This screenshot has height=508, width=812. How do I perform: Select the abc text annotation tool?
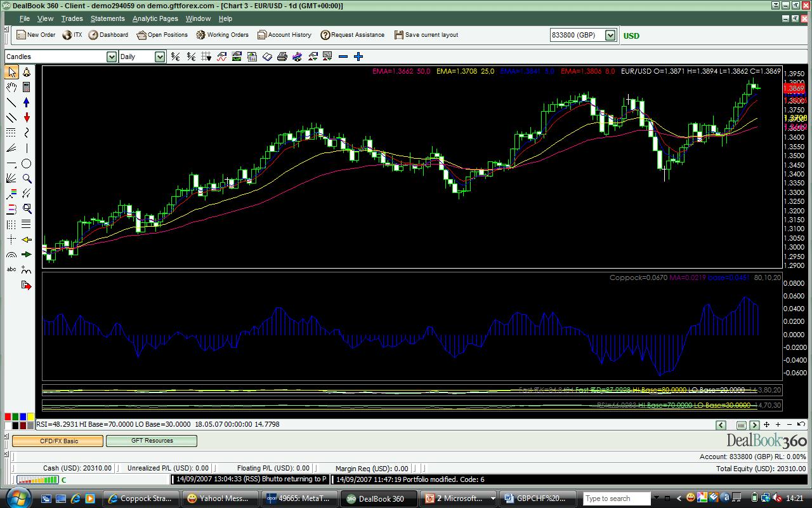coord(11,270)
